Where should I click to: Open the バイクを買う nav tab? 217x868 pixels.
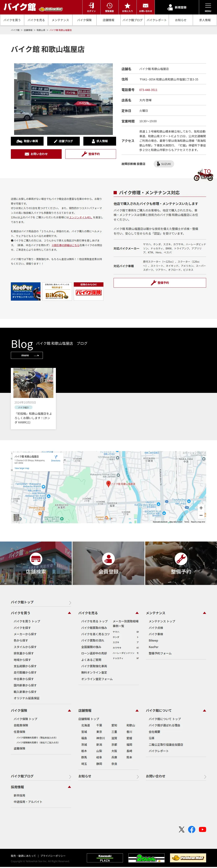click(12, 20)
